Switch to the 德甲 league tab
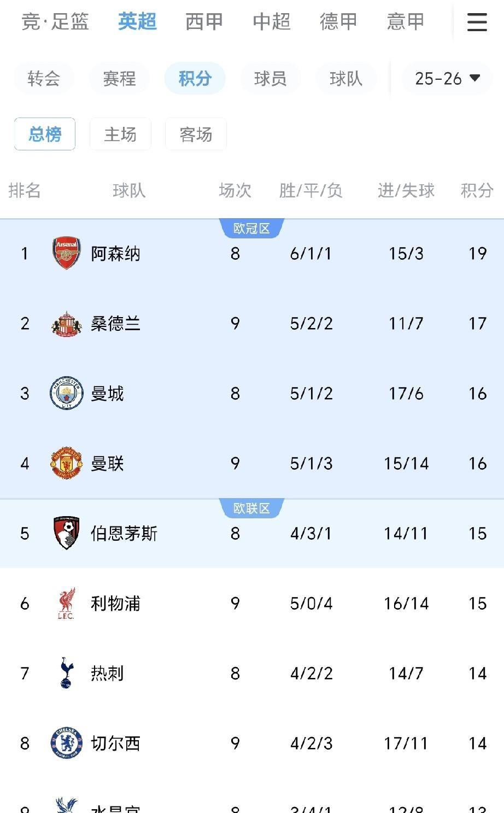 tap(338, 22)
